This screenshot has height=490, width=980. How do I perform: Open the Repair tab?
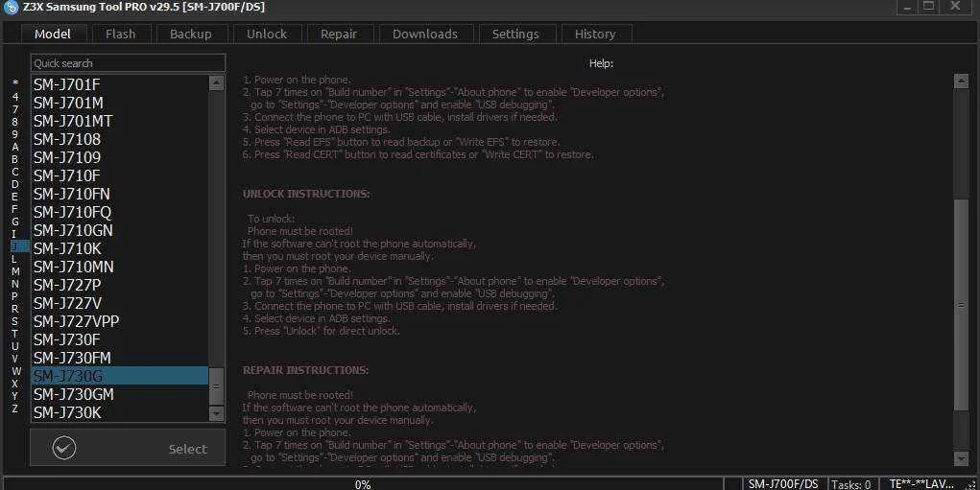coord(339,34)
